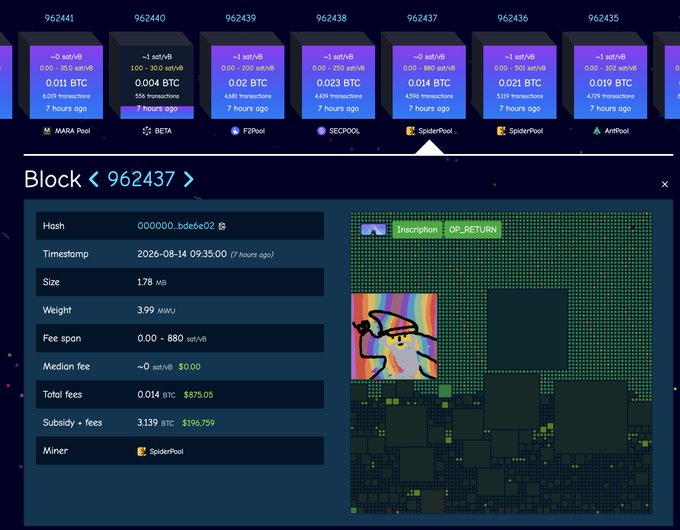Screen dimensions: 680x530
Task: Click the SECPOOL logo icon
Action: point(321,131)
